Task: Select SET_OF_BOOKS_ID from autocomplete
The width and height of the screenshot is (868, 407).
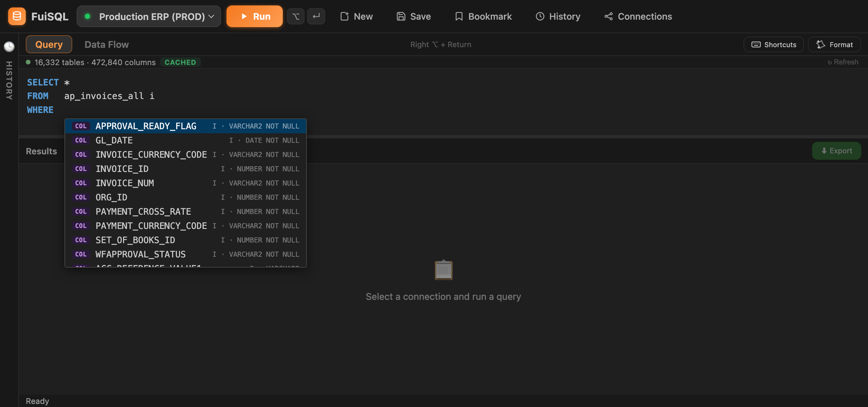Action: [185, 240]
